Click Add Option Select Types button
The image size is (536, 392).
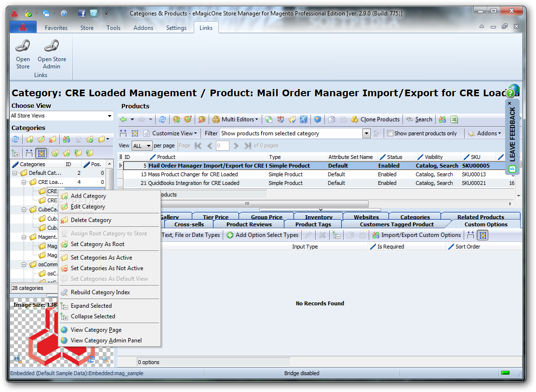[263, 235]
